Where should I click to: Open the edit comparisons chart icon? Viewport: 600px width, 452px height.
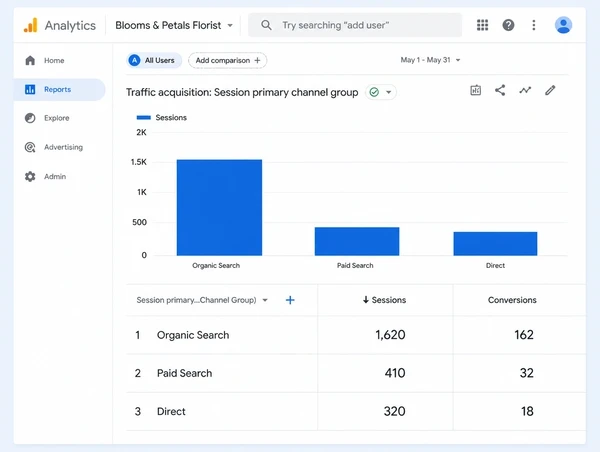tap(475, 90)
